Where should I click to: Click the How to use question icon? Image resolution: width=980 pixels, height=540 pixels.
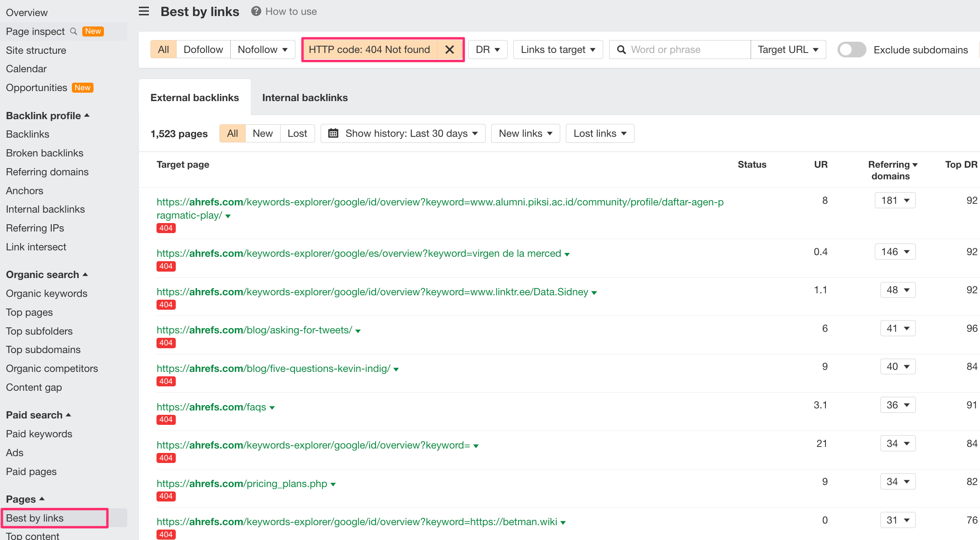point(256,11)
